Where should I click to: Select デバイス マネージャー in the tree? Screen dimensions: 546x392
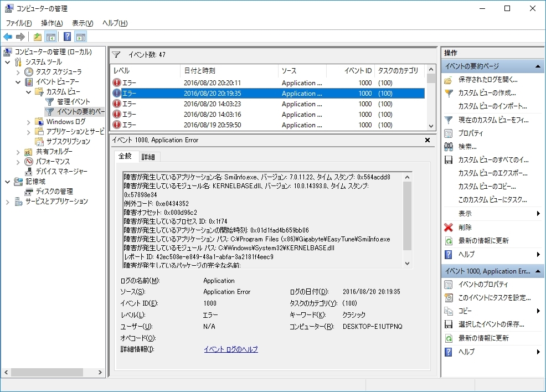[x=61, y=172]
